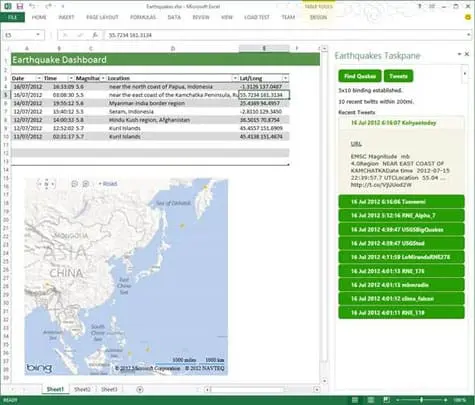Switch to Sheet3 tab
The width and height of the screenshot is (475, 405).
[x=109, y=389]
